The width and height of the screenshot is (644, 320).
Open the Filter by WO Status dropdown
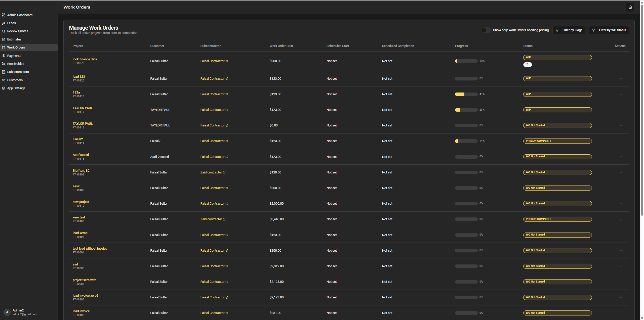609,30
